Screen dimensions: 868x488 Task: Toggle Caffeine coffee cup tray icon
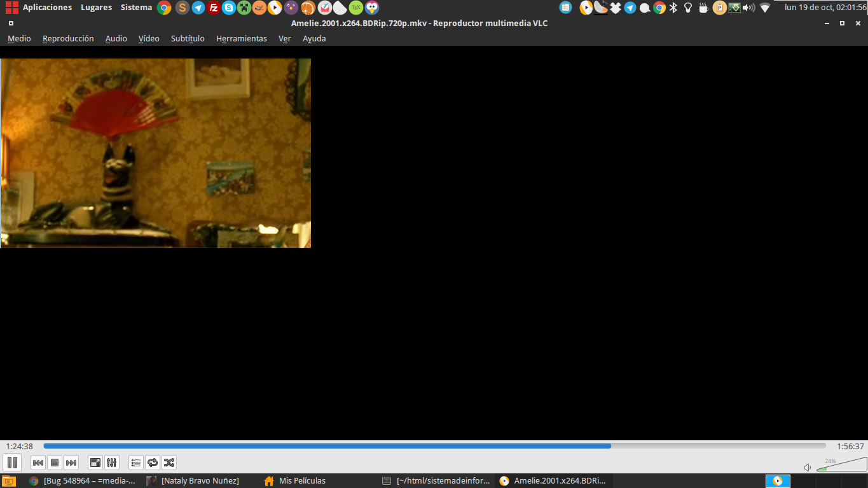click(703, 8)
